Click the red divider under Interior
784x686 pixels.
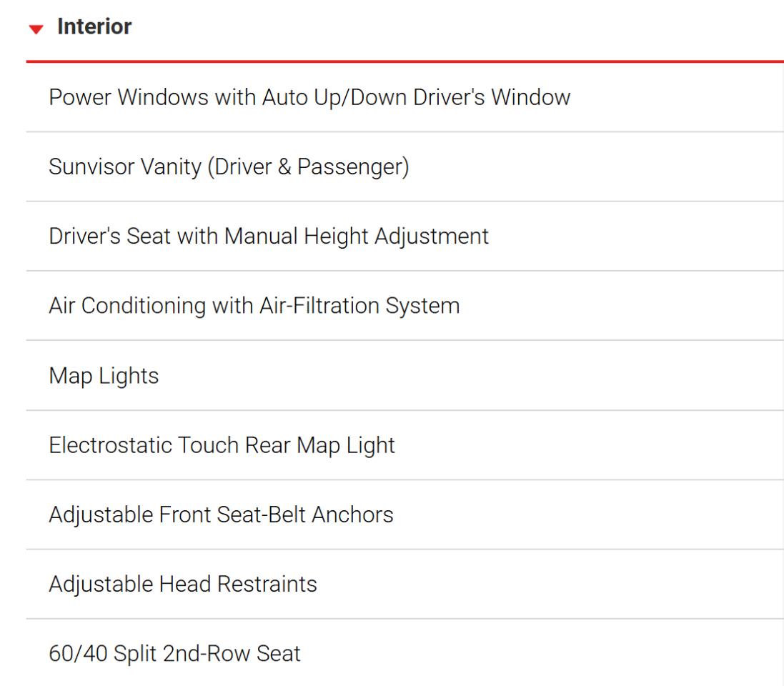[405, 61]
